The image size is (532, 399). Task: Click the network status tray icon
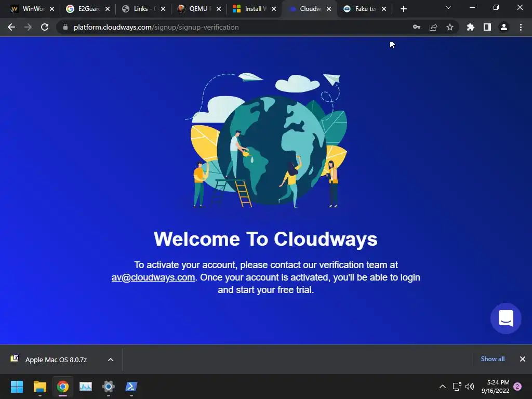(x=457, y=387)
